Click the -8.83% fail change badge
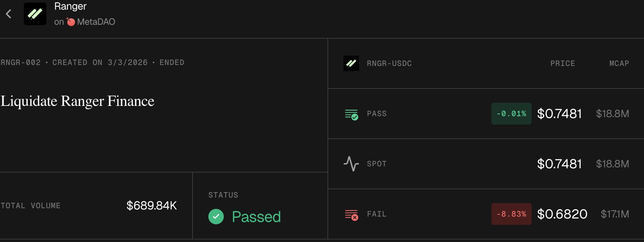 (x=511, y=214)
